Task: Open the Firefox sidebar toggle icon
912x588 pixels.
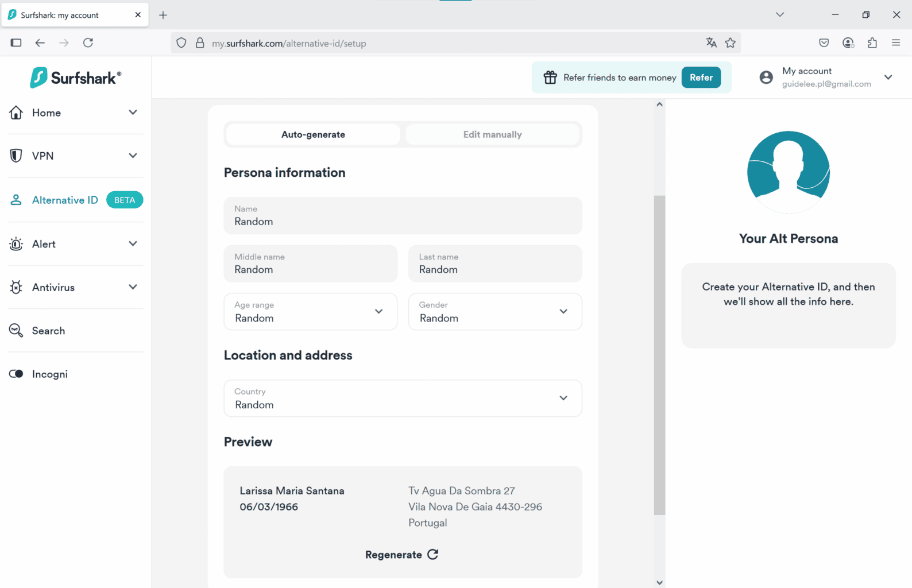Action: (x=16, y=43)
